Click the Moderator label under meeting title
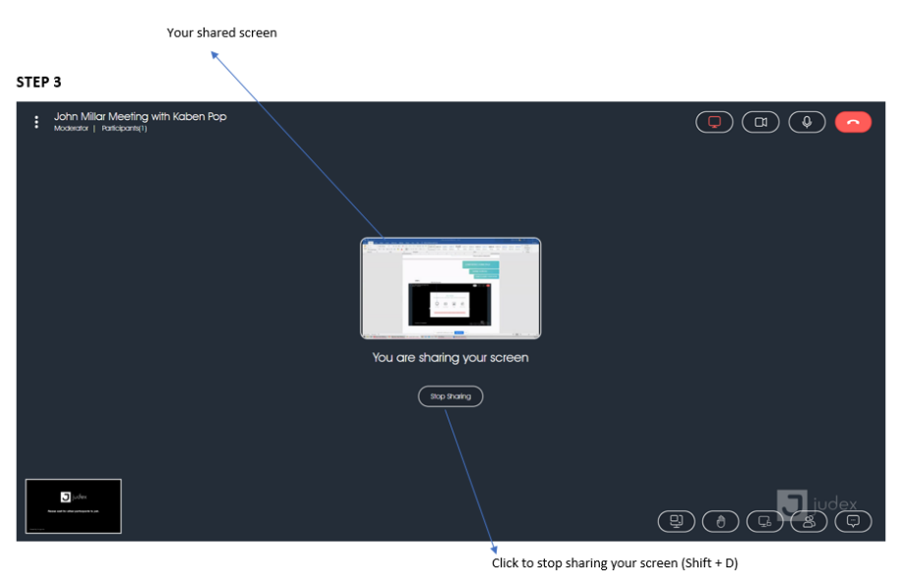 [x=71, y=129]
